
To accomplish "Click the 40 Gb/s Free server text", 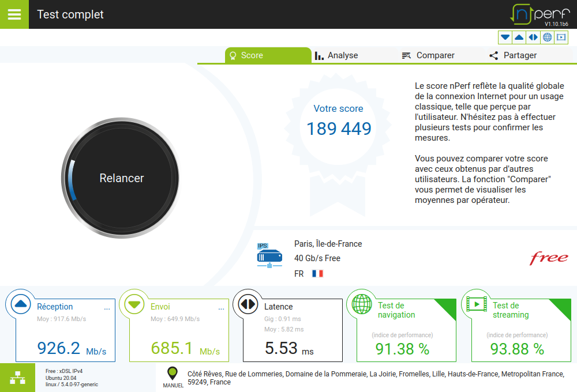I will coord(317,258).
